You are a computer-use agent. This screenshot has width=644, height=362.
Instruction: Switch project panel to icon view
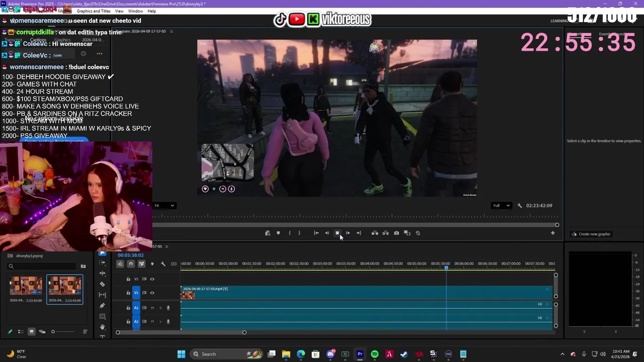pos(31,331)
